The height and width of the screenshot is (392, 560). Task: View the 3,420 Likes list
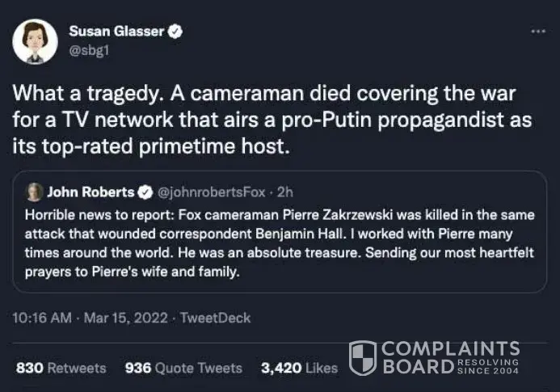pyautogui.click(x=299, y=368)
